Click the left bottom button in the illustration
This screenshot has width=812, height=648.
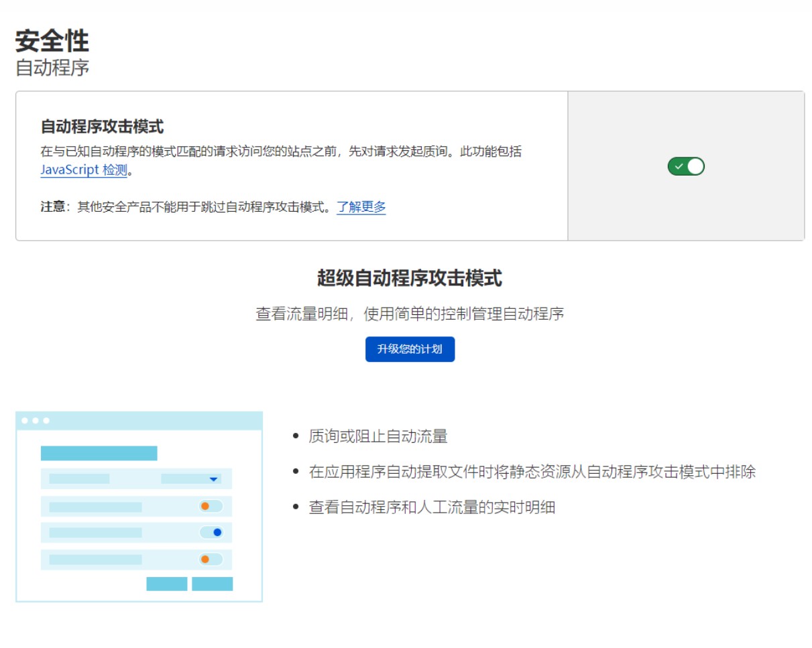point(166,584)
